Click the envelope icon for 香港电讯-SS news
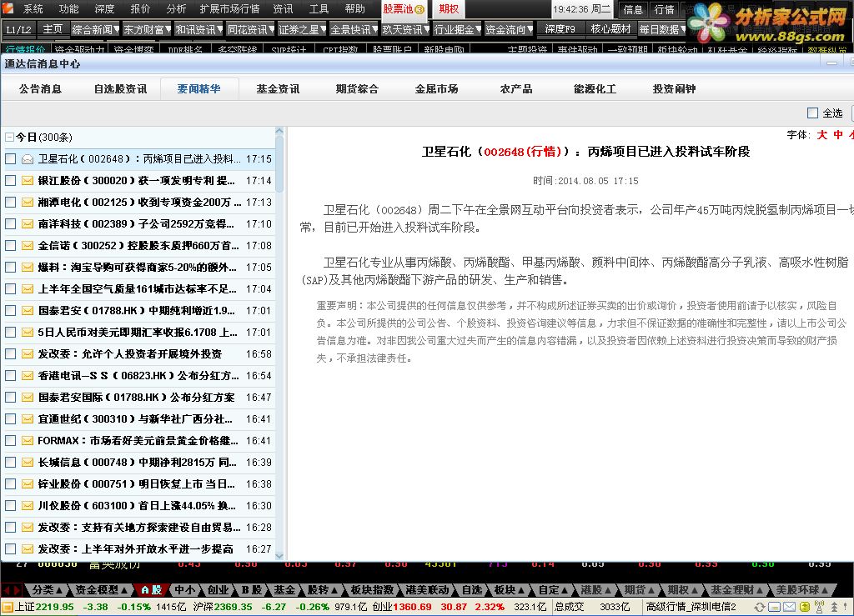 tap(28, 375)
